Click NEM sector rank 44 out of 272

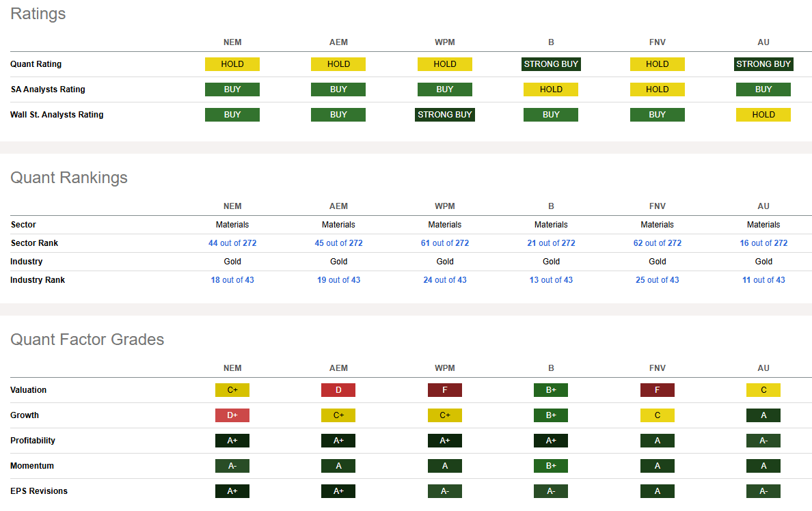click(x=232, y=243)
